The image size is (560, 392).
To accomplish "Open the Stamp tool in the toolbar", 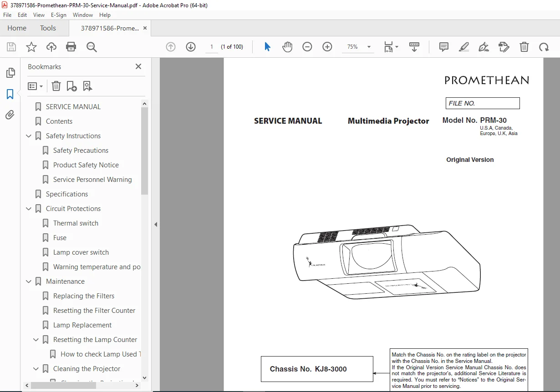I will pyautogui.click(x=504, y=47).
